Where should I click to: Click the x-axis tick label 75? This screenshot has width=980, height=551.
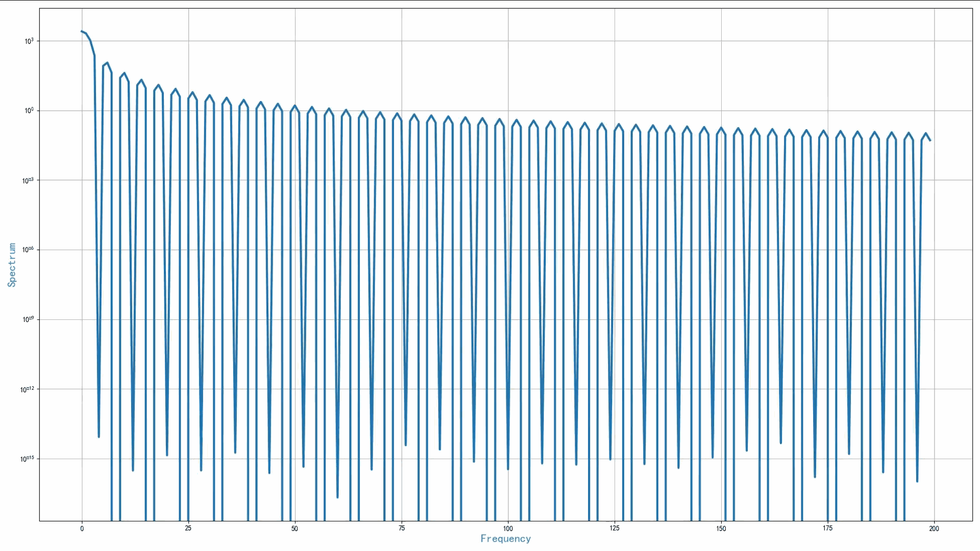click(402, 529)
